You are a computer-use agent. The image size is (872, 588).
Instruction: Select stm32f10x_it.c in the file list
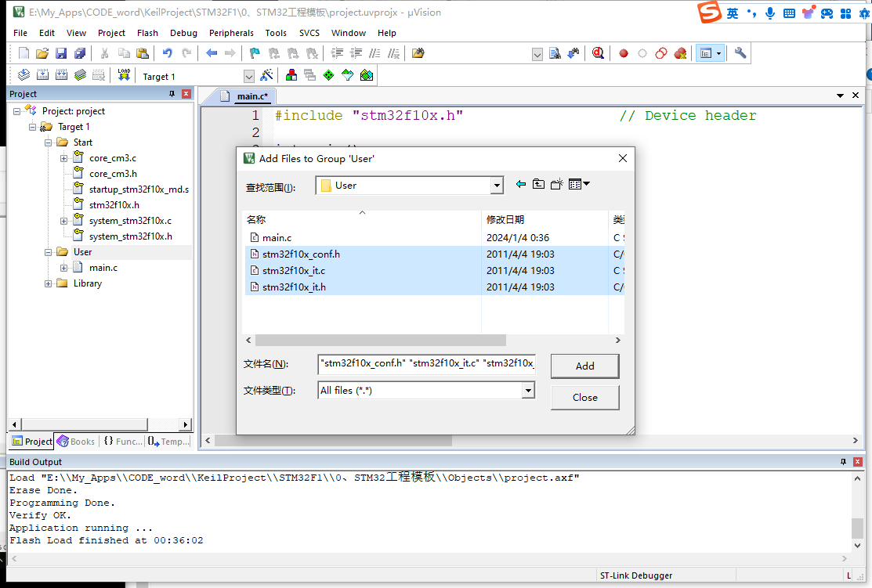pyautogui.click(x=434, y=271)
